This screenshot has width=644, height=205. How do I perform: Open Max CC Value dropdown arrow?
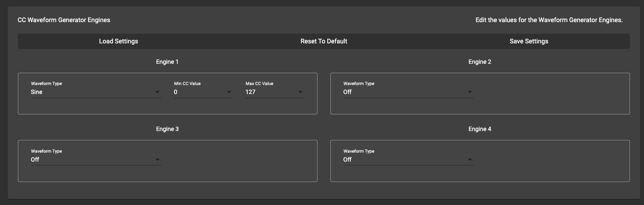[301, 92]
